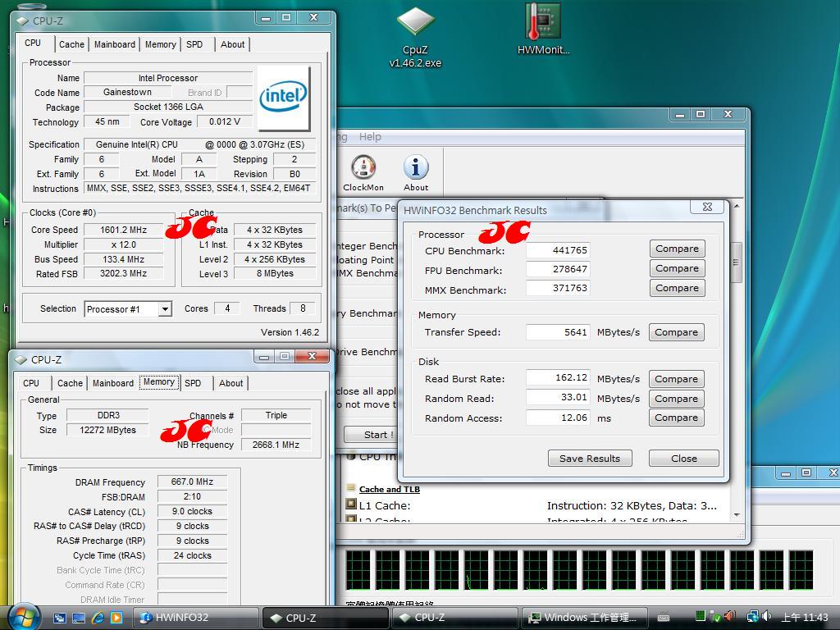Click the lower CPU-Z window title icon

pos(21,359)
